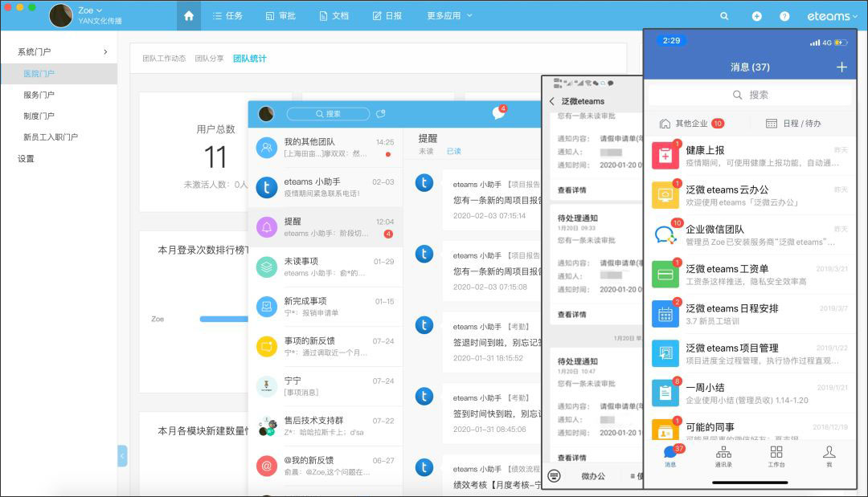868x497 pixels.
Task: Tap the 通讯录 contacts icon
Action: click(723, 456)
